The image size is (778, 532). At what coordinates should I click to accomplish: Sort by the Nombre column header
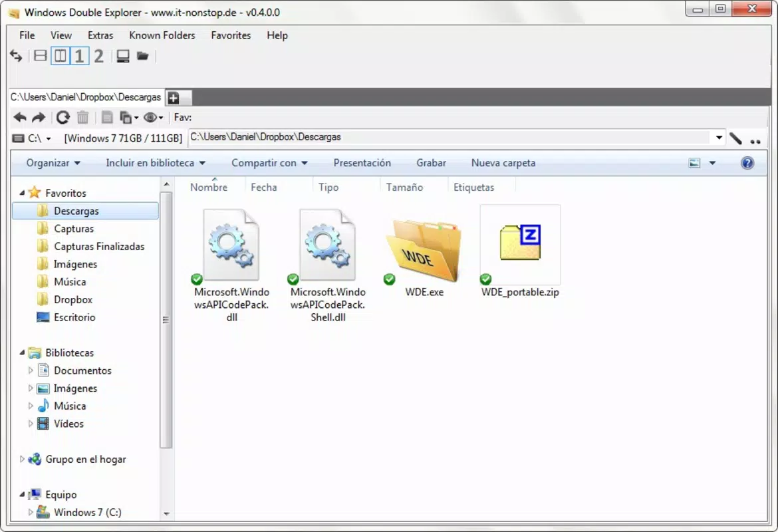click(x=209, y=187)
